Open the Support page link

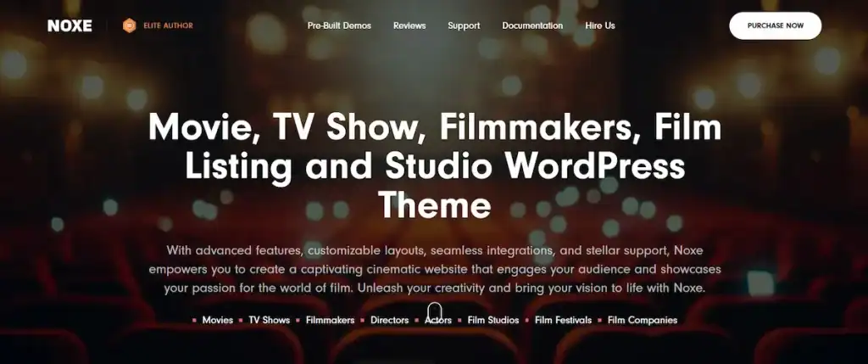464,25
